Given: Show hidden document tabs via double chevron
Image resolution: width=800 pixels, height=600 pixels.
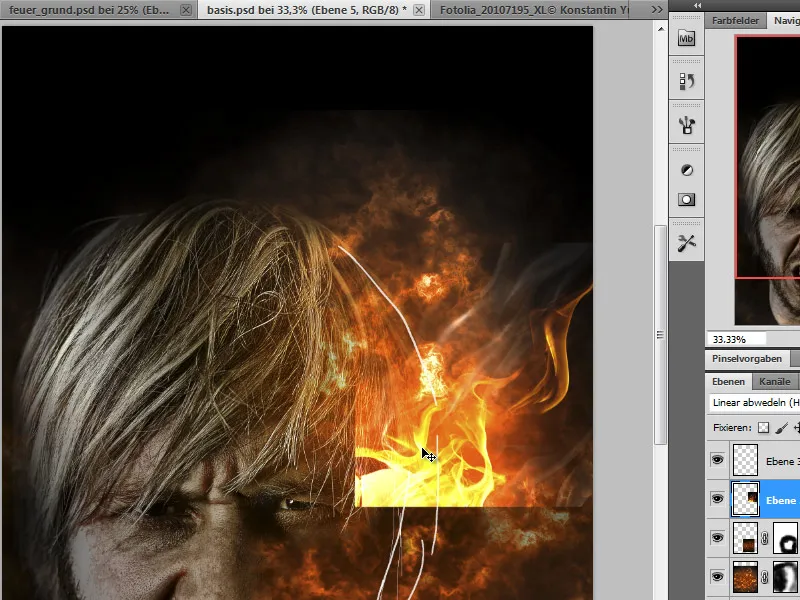Looking at the screenshot, I should click(x=657, y=10).
